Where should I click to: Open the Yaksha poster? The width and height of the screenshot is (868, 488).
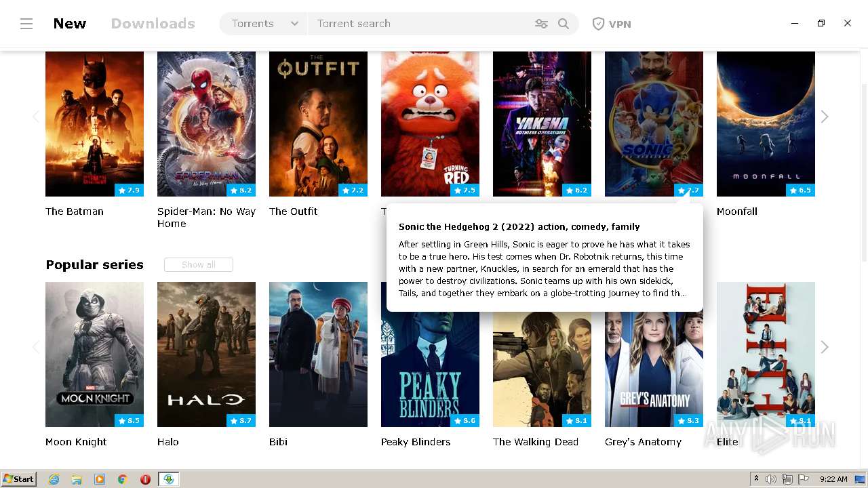pyautogui.click(x=542, y=124)
